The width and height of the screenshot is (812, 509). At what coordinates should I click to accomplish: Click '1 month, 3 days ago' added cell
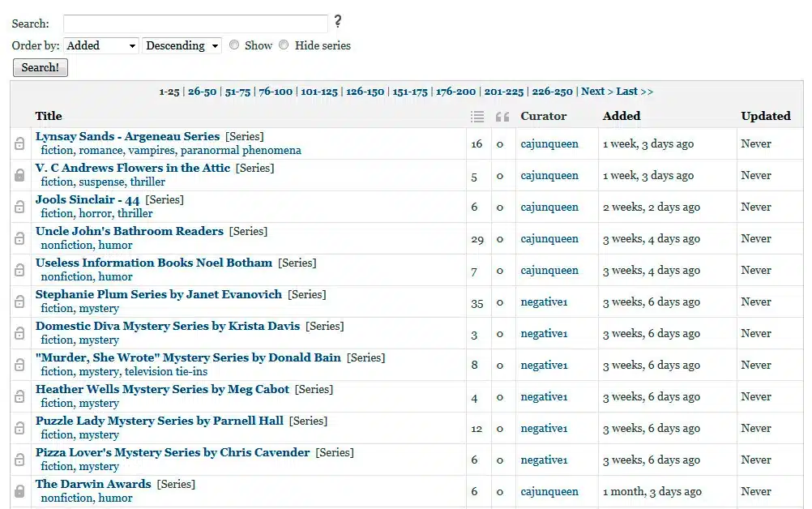[652, 491]
